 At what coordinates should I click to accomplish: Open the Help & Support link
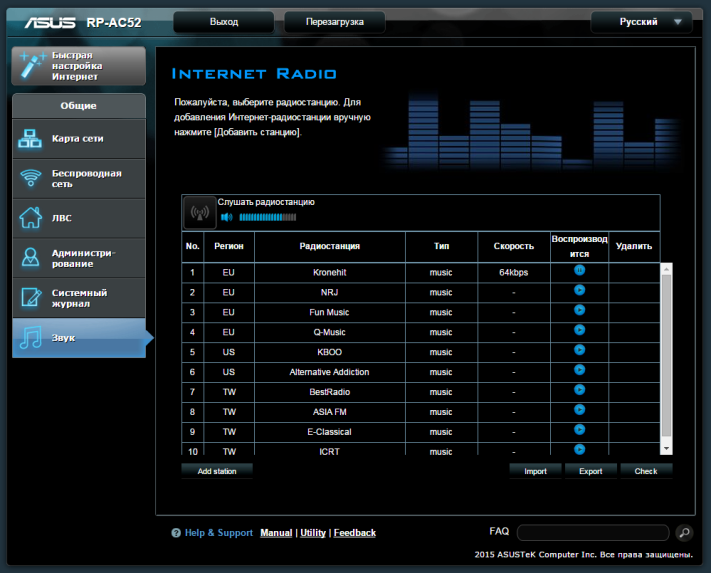[x=219, y=533]
